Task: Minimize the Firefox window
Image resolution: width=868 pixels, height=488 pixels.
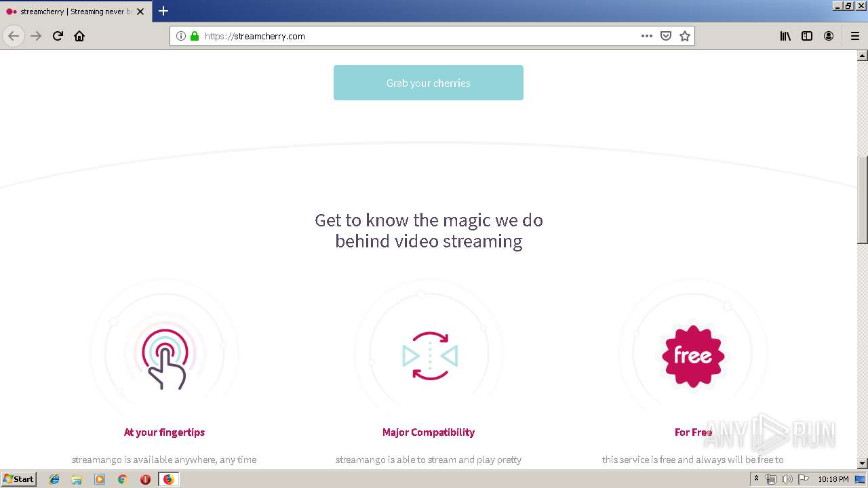Action: click(x=837, y=5)
